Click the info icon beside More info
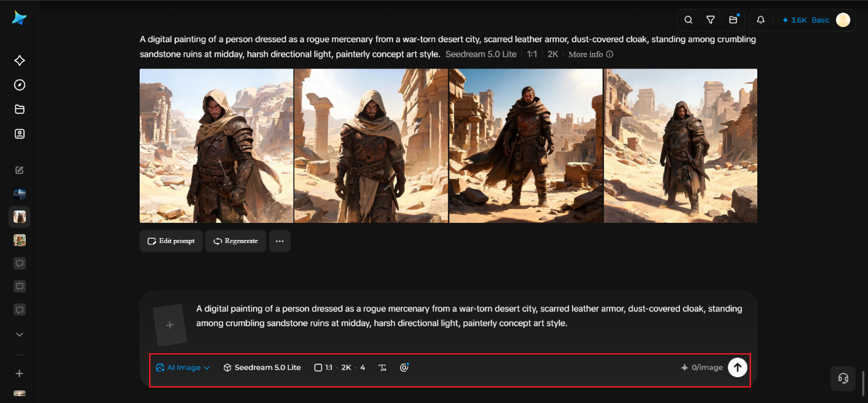 (x=609, y=54)
